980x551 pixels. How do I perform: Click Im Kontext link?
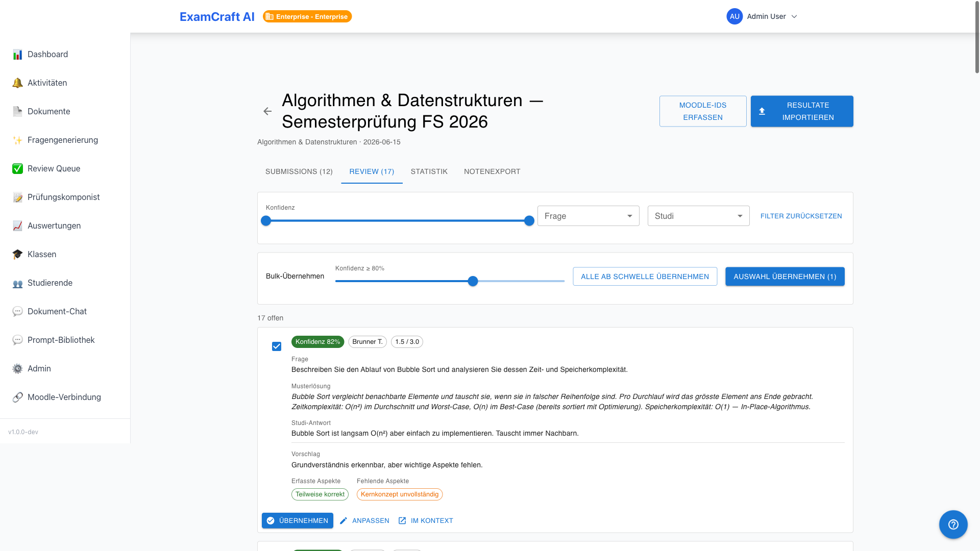tap(426, 520)
